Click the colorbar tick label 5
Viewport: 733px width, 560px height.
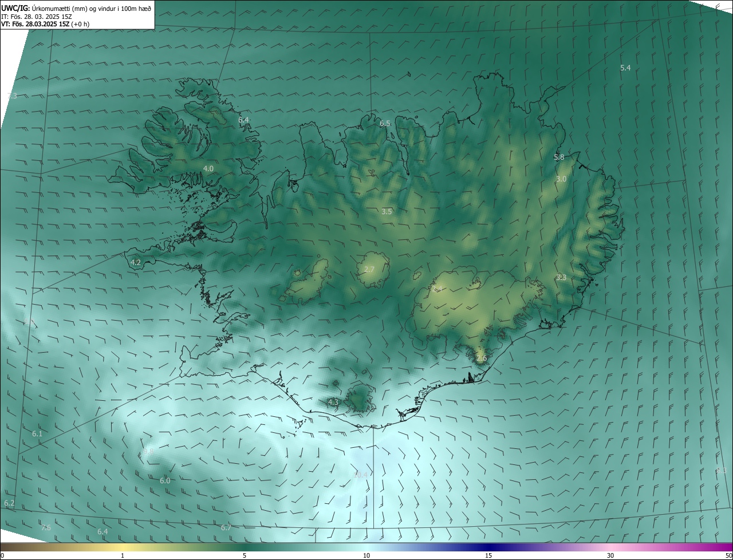pyautogui.click(x=245, y=556)
